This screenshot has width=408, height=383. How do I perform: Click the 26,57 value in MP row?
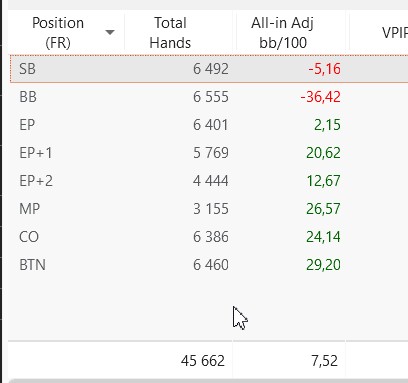(x=323, y=209)
